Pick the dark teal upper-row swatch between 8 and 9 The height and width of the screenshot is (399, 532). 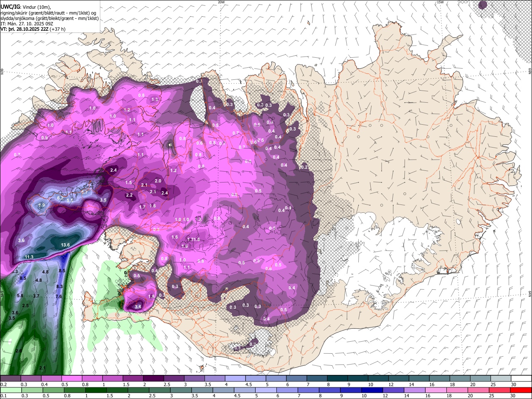337,379
